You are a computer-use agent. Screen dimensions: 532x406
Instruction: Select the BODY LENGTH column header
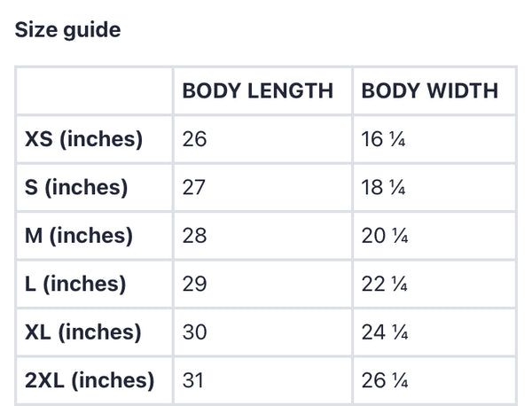257,90
